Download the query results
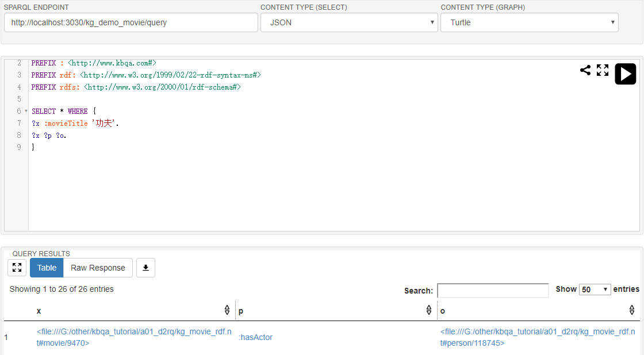 tap(145, 268)
